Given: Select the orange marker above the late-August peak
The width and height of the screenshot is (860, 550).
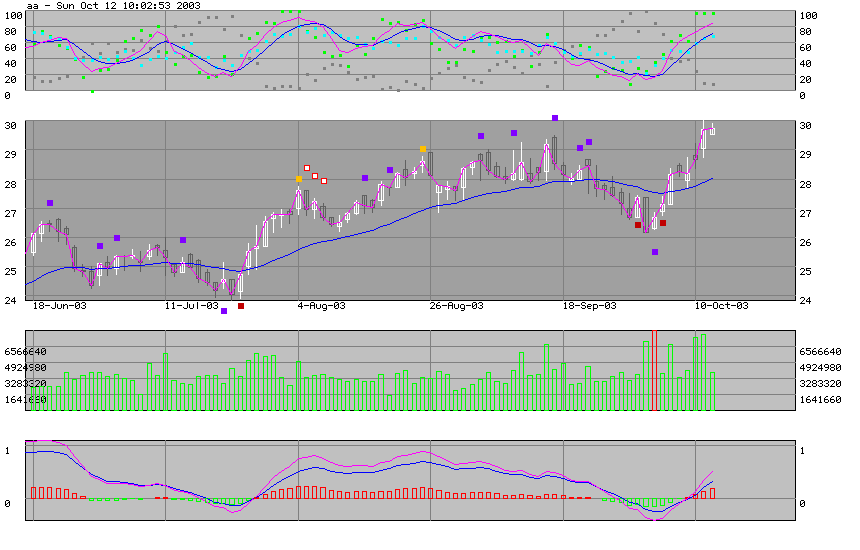Looking at the screenshot, I should (x=423, y=149).
